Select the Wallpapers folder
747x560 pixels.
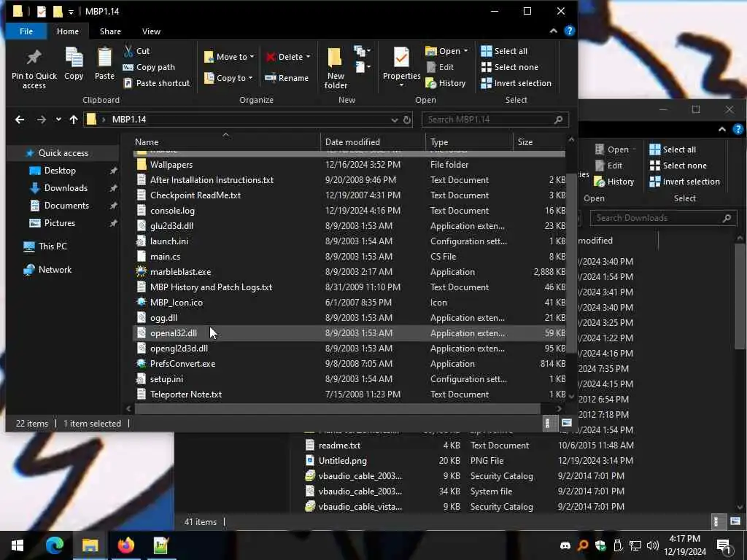click(x=349, y=165)
